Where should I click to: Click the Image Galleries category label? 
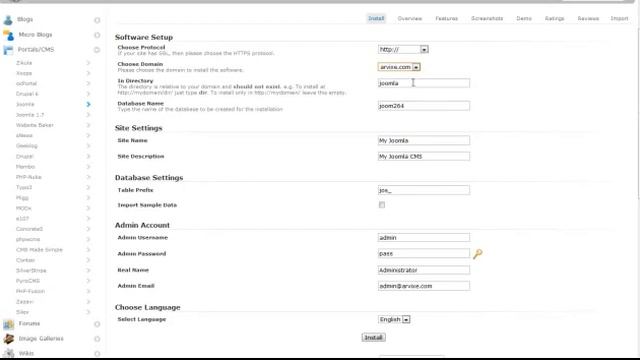click(x=41, y=338)
